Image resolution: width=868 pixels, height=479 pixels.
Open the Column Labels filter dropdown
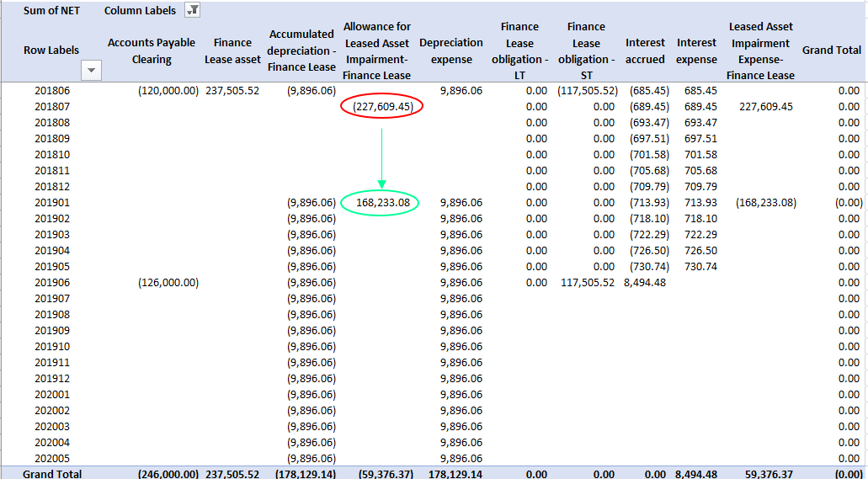pyautogui.click(x=192, y=10)
